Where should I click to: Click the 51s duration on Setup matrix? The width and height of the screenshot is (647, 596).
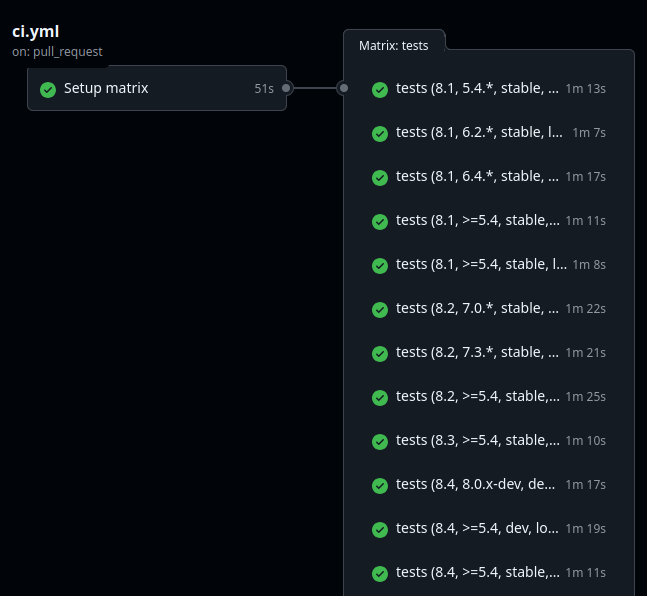[264, 89]
